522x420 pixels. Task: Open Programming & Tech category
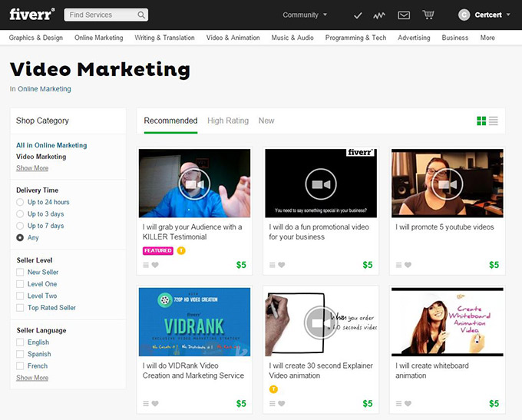[355, 38]
